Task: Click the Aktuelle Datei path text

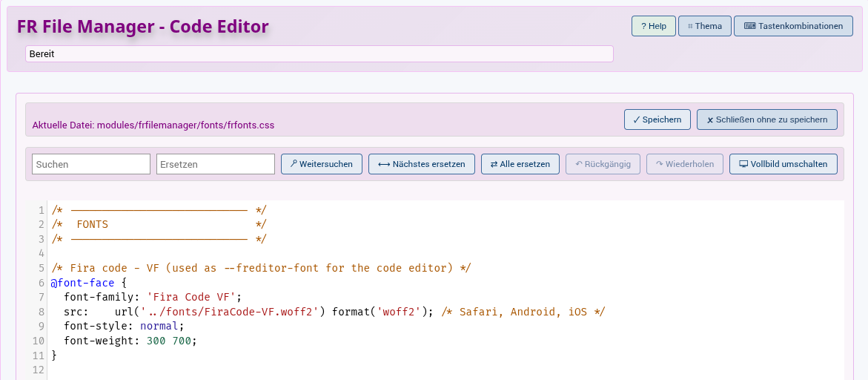Action: pyautogui.click(x=153, y=125)
